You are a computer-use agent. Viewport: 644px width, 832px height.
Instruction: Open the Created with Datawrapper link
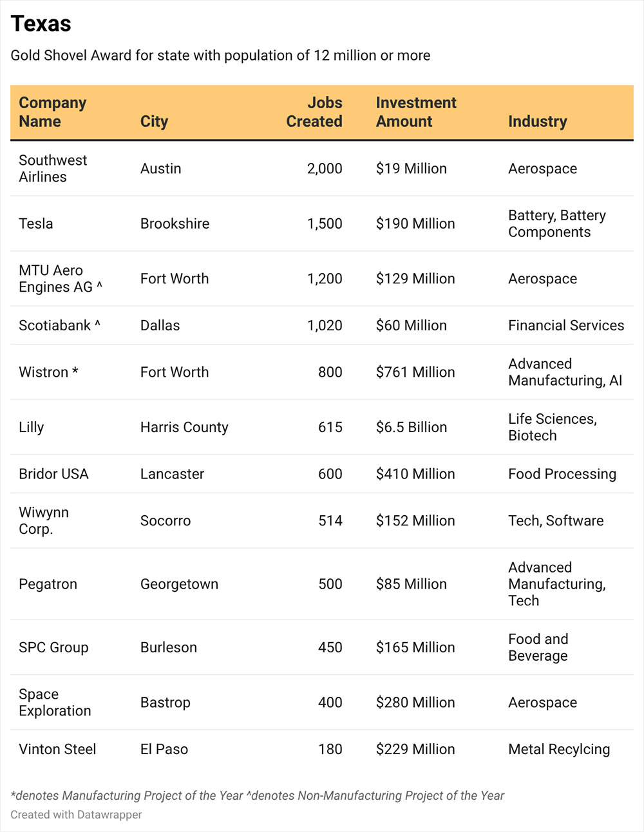(x=76, y=815)
